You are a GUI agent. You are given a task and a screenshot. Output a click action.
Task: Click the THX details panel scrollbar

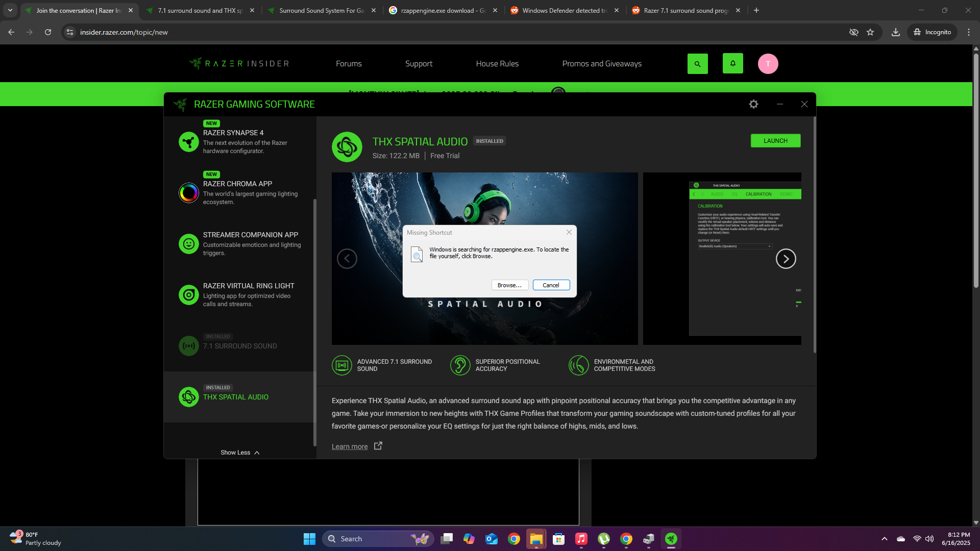(x=815, y=235)
